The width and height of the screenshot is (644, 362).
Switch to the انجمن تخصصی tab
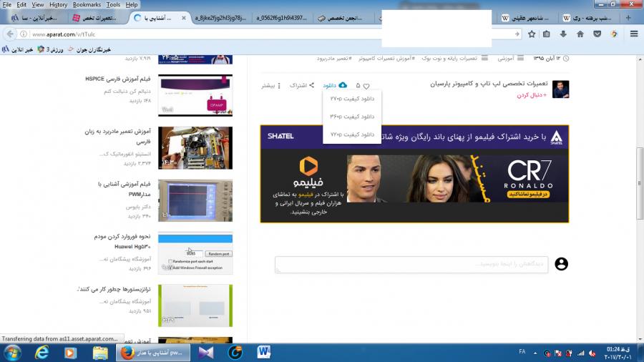click(x=344, y=18)
